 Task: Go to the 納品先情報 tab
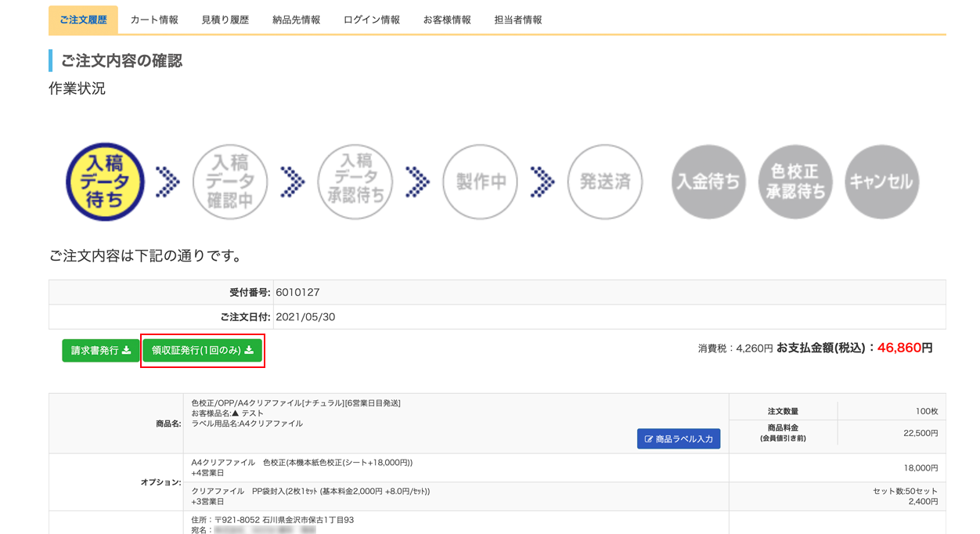(x=296, y=20)
